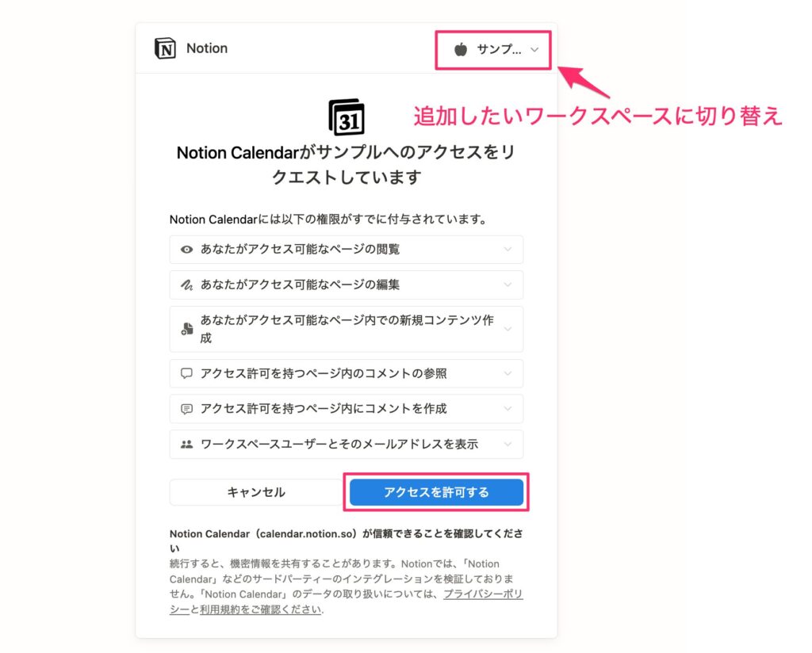Expand the コメントの参照 permission chevron

click(x=507, y=373)
